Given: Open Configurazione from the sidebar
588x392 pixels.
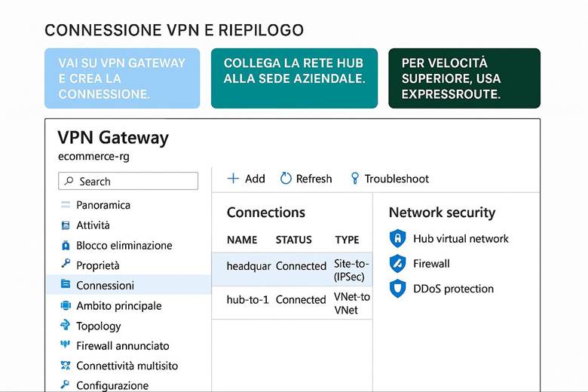Looking at the screenshot, I should tap(112, 385).
